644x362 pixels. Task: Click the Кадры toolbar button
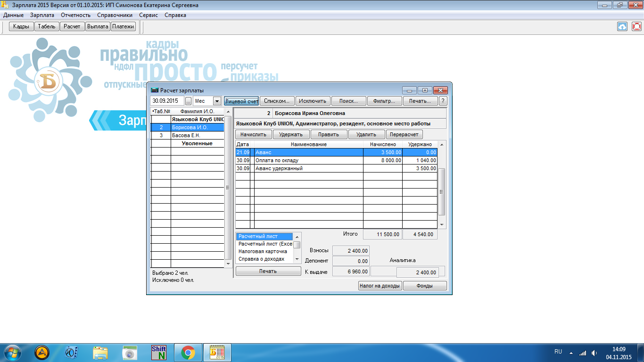click(x=21, y=26)
